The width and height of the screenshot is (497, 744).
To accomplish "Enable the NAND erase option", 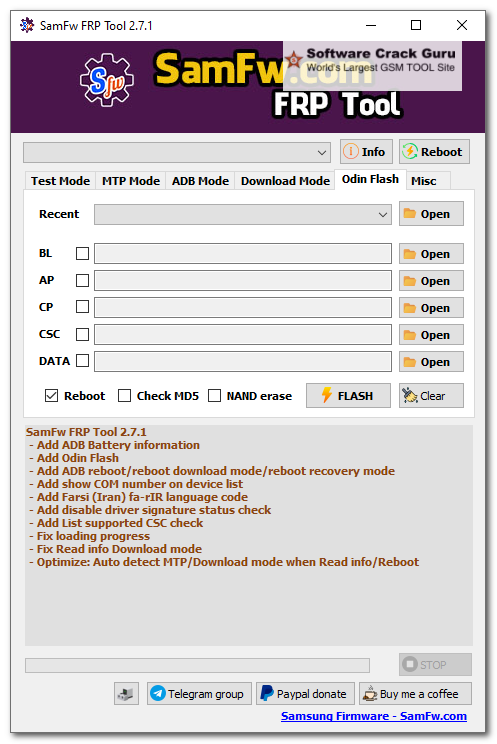I will coord(215,396).
